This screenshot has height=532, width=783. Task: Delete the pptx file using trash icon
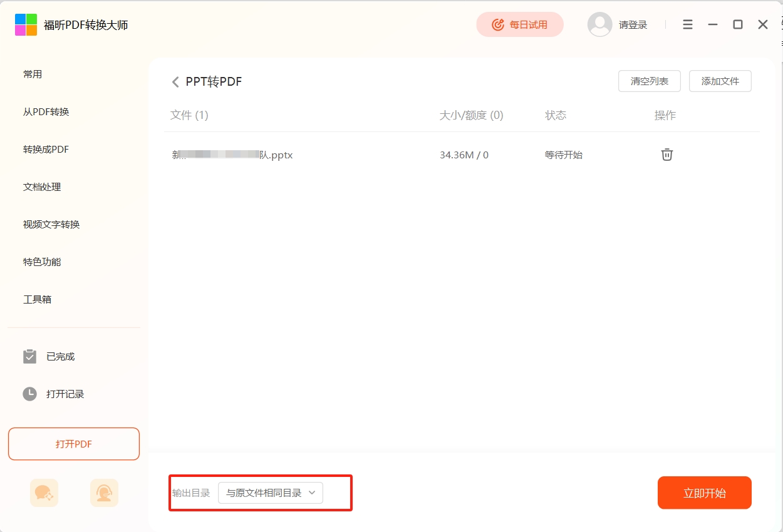point(667,155)
